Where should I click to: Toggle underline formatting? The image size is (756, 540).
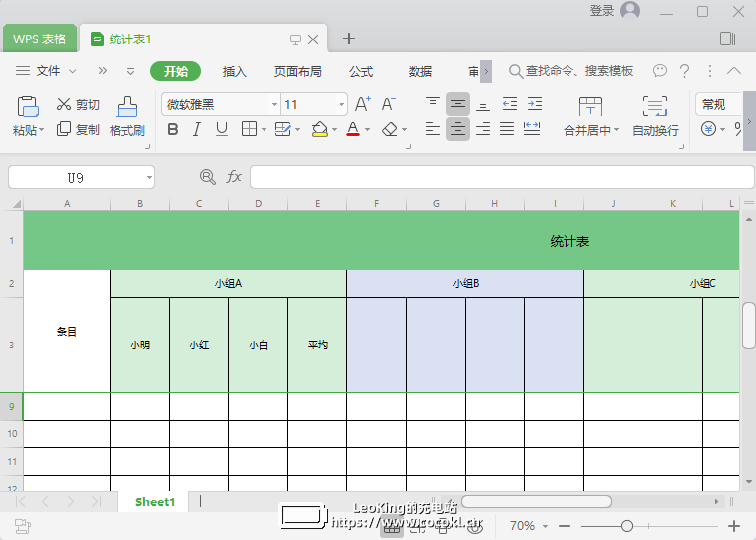point(222,129)
